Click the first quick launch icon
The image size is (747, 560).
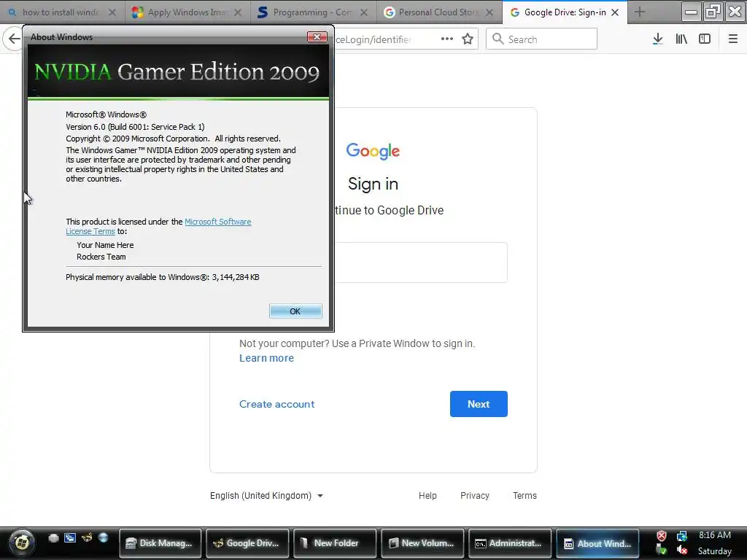pyautogui.click(x=53, y=538)
